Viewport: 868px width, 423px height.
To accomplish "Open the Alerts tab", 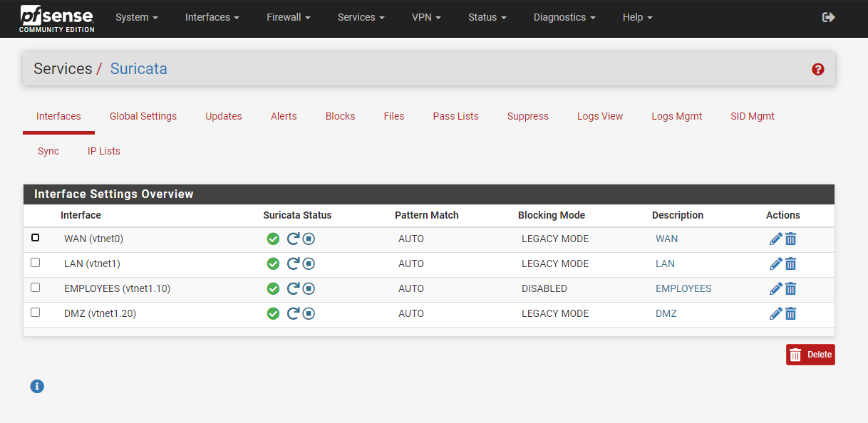I will 284,116.
